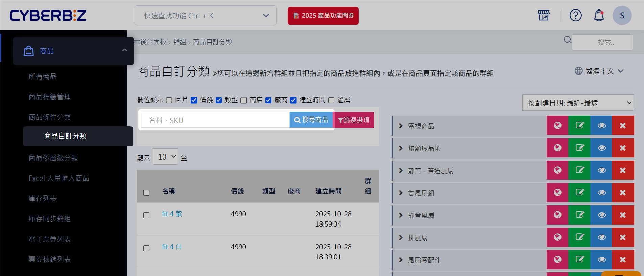The width and height of the screenshot is (644, 276).
Task: Uncheck the 價錢 column checkbox
Action: point(194,100)
